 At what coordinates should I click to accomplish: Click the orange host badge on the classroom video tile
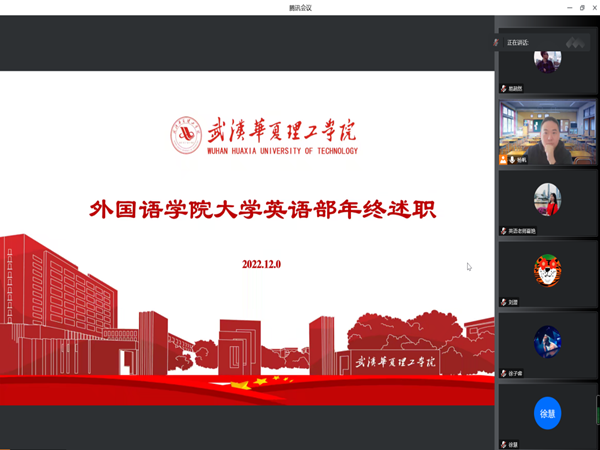coord(503,160)
